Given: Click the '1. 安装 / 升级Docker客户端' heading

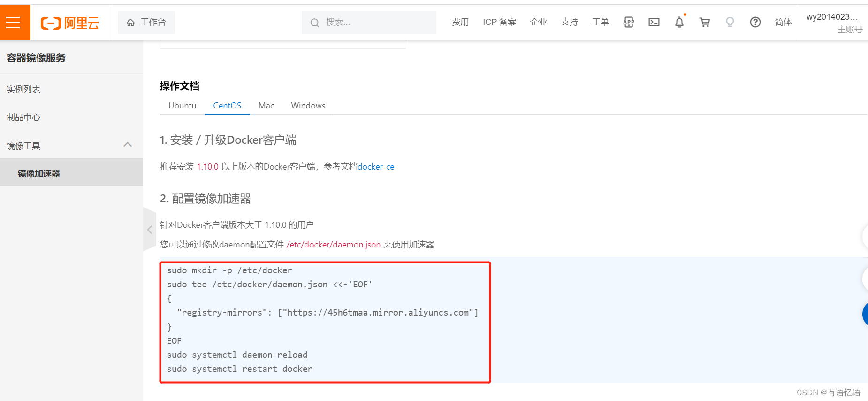Looking at the screenshot, I should 228,140.
